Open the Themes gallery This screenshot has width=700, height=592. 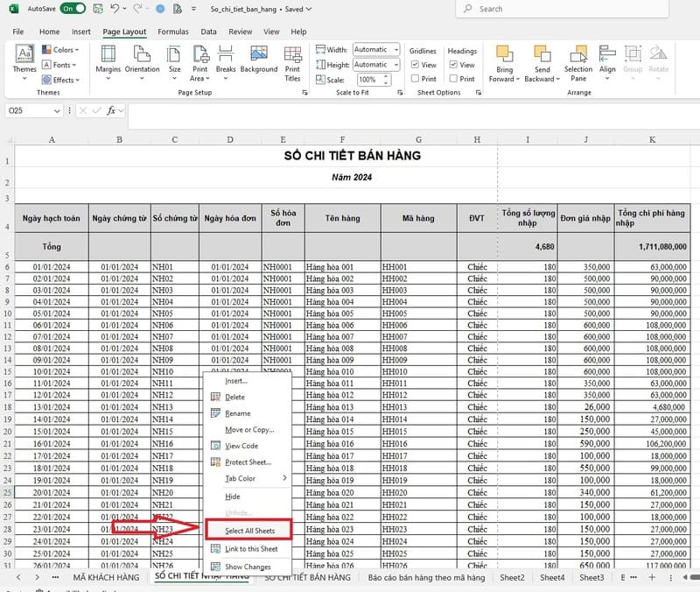pyautogui.click(x=24, y=62)
